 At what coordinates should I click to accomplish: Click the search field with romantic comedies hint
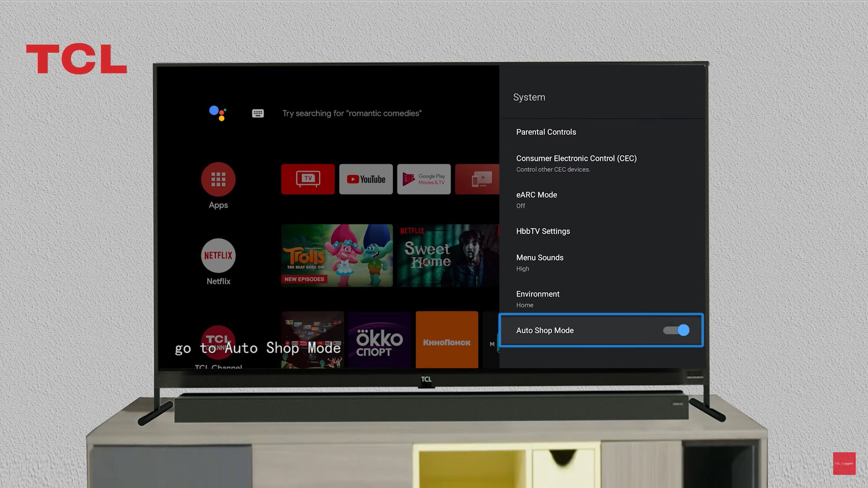click(x=352, y=113)
